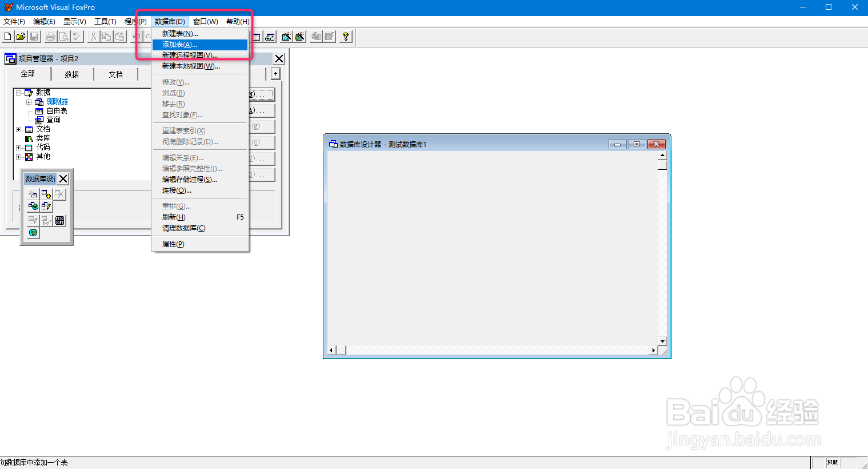868x469 pixels.
Task: Select 数据库 item in project tree
Action: coord(57,102)
